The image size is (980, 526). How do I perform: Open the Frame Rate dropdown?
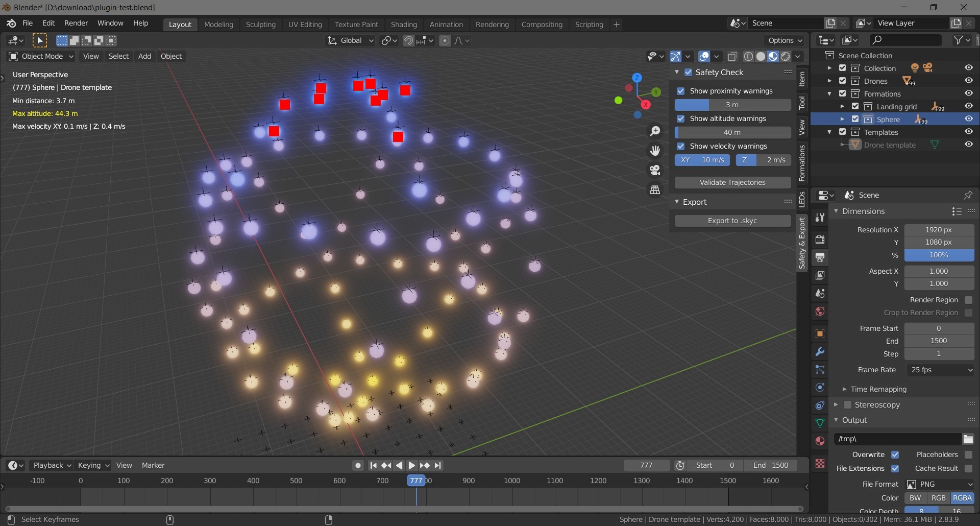point(940,370)
